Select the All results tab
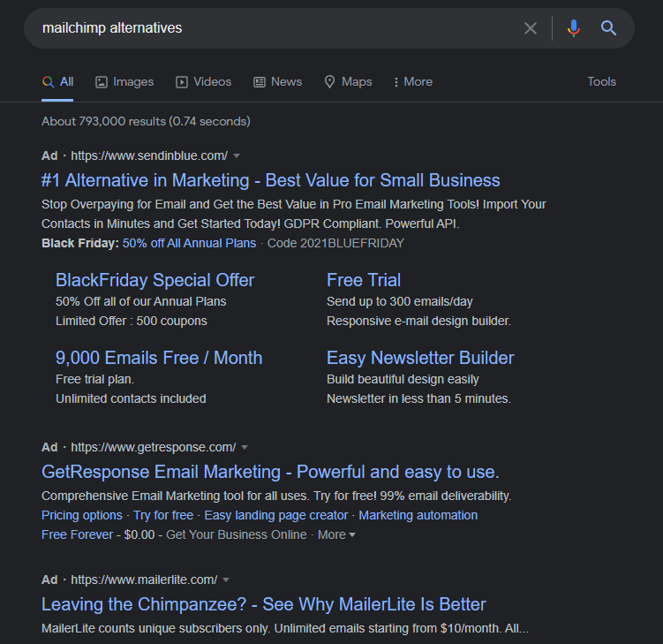 58,81
